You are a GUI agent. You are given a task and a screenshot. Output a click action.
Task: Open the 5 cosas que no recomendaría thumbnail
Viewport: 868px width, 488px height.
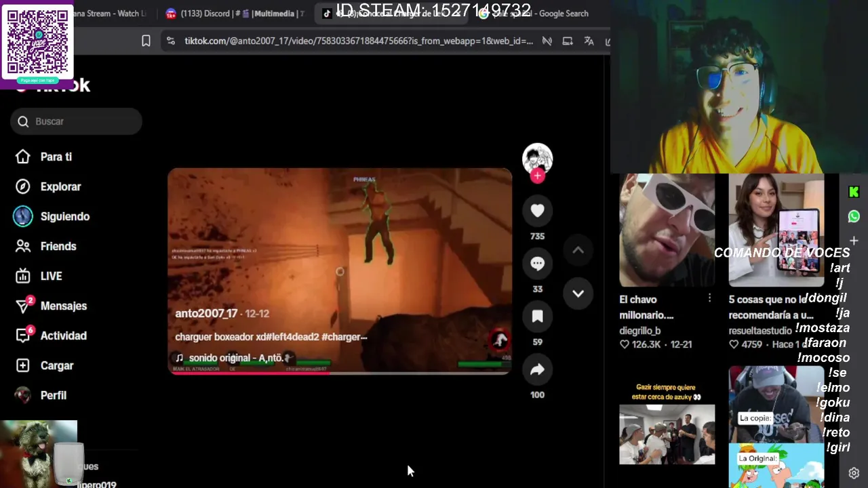tap(776, 230)
